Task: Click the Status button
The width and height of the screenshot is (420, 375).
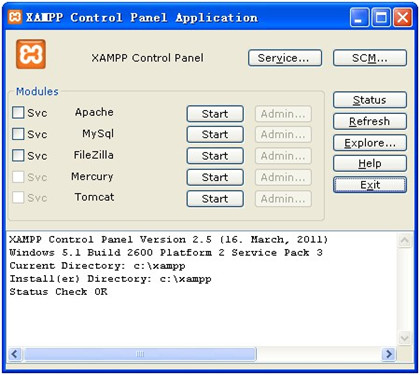Action: point(370,100)
